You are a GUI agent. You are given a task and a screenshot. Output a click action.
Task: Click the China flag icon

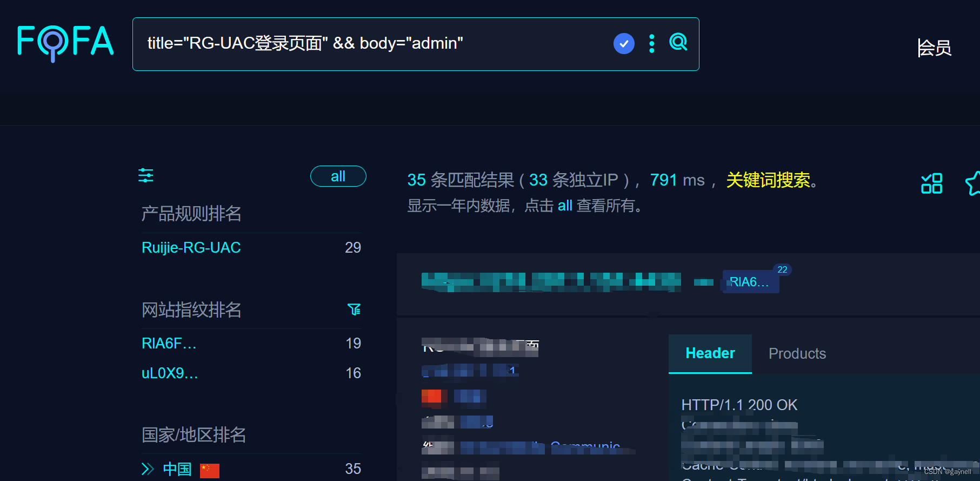click(x=210, y=470)
